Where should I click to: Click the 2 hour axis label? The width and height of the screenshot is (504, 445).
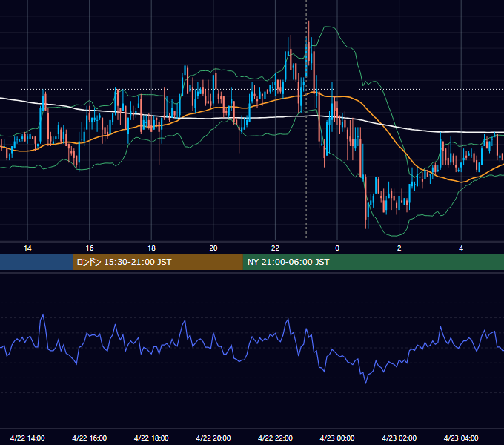tap(399, 248)
